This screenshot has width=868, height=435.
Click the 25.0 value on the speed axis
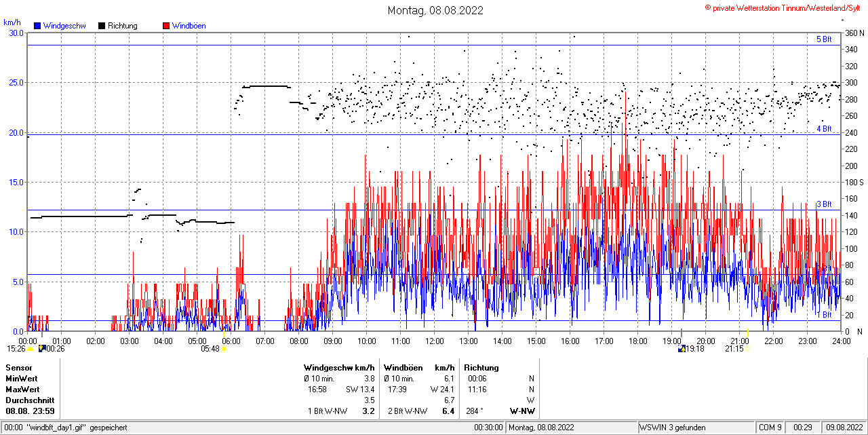coord(16,83)
